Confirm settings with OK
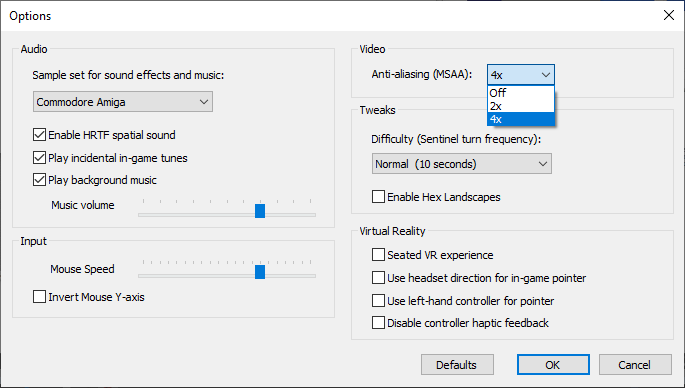Viewport: 685px width, 388px height. [553, 364]
